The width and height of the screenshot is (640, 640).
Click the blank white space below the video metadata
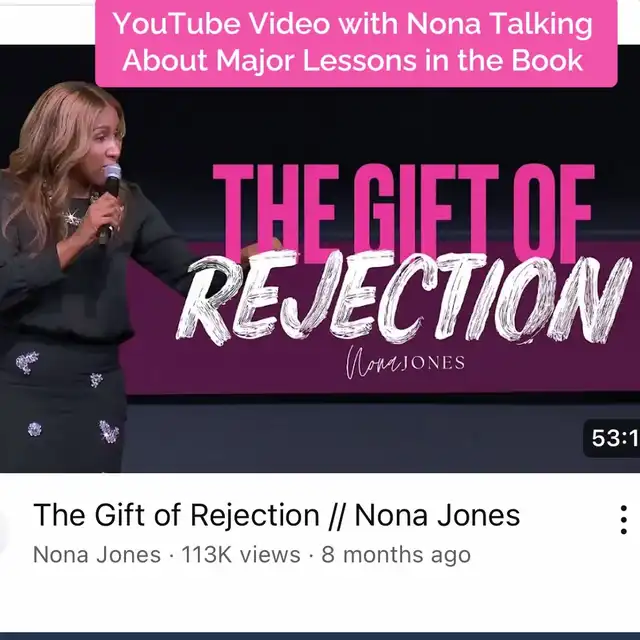click(320, 600)
